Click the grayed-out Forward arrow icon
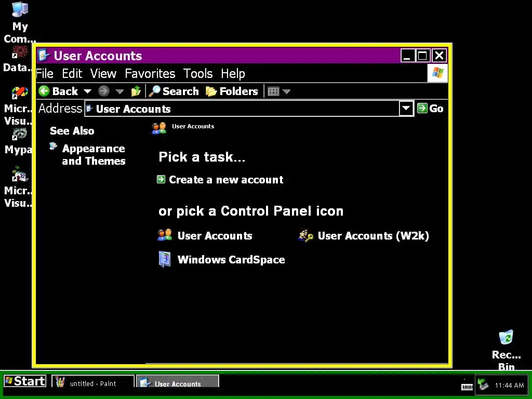Viewport: 532px width, 399px height. [104, 91]
